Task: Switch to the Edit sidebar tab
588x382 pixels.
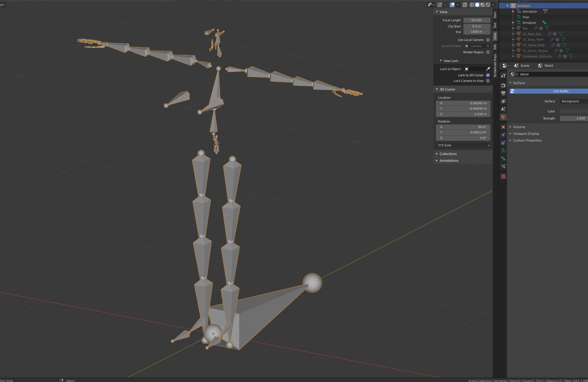Action: click(x=495, y=47)
